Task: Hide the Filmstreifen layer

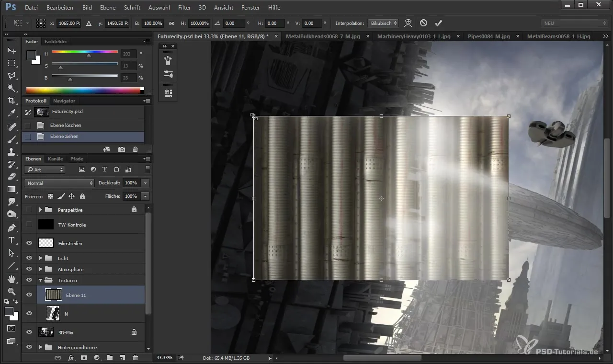Action: 29,243
